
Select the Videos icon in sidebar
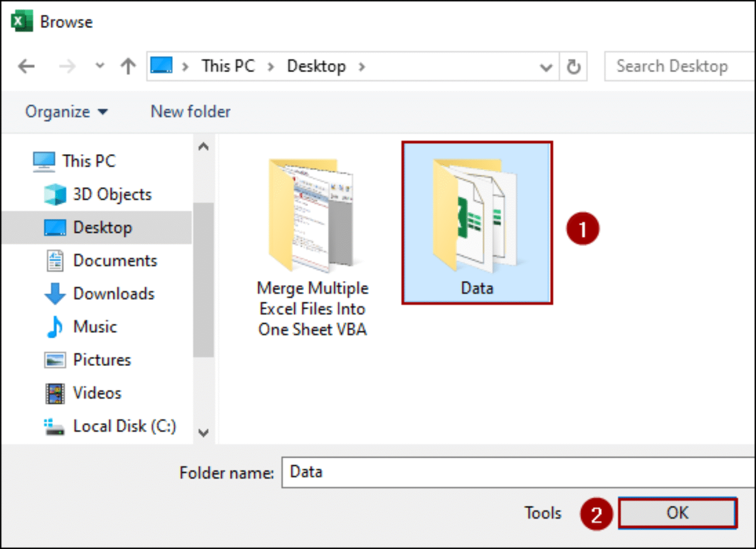tap(54, 393)
